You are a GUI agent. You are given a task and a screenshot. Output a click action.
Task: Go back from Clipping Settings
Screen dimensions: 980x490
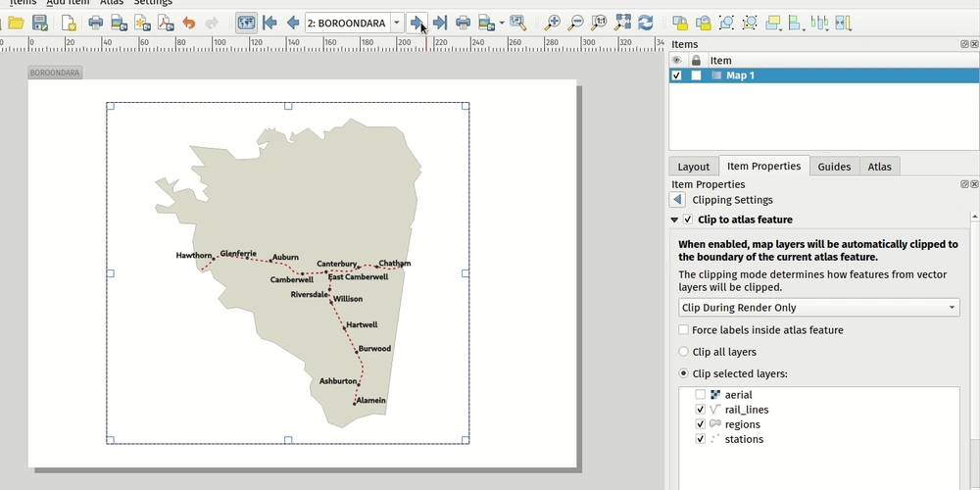coord(677,200)
